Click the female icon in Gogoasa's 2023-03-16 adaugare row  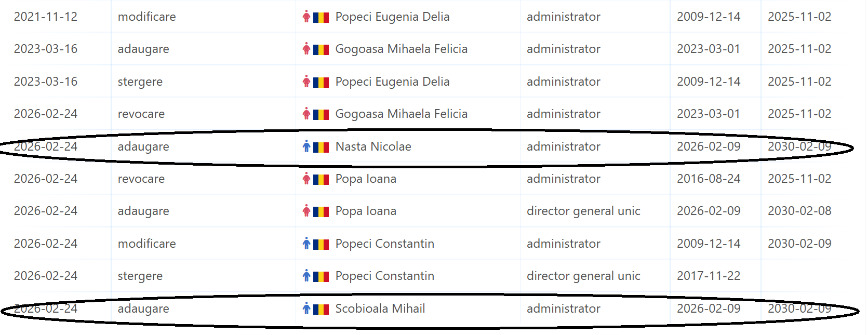click(306, 49)
